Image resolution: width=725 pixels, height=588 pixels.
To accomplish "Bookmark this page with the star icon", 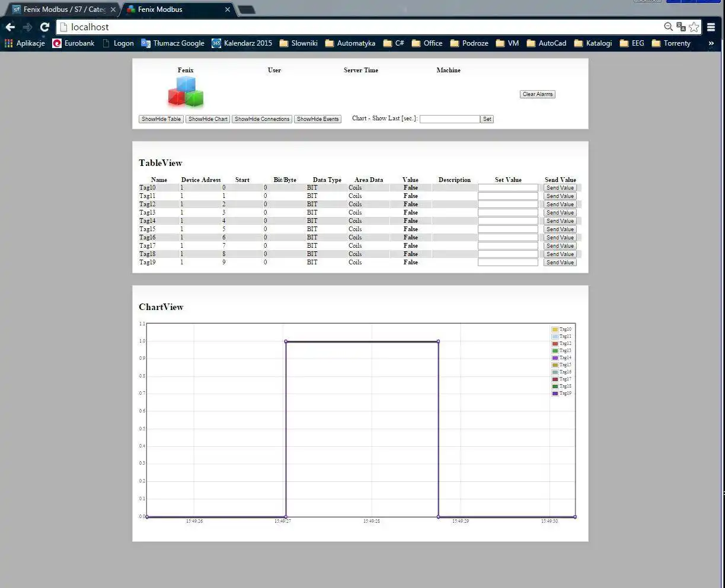I will tap(694, 27).
